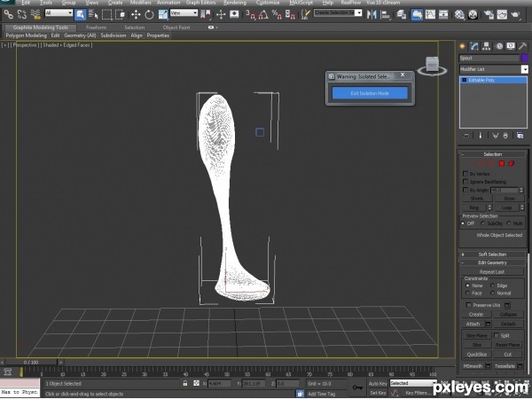Click the Pin Stack icon
Screen dimensions: 532x399
(466, 136)
